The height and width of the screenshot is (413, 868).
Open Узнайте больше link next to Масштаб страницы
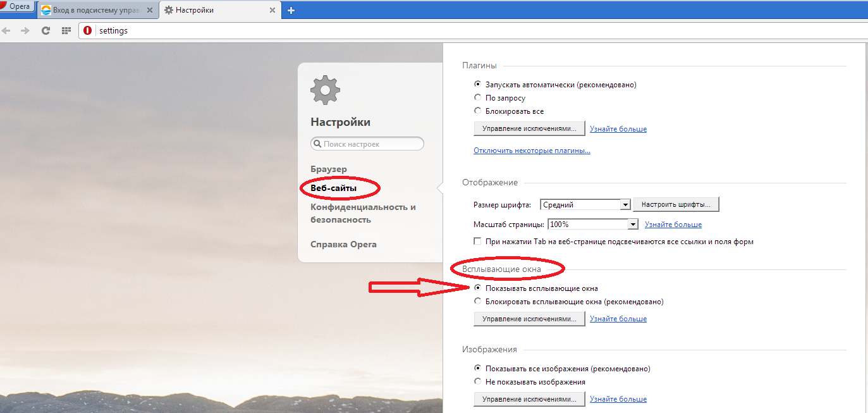click(x=673, y=225)
